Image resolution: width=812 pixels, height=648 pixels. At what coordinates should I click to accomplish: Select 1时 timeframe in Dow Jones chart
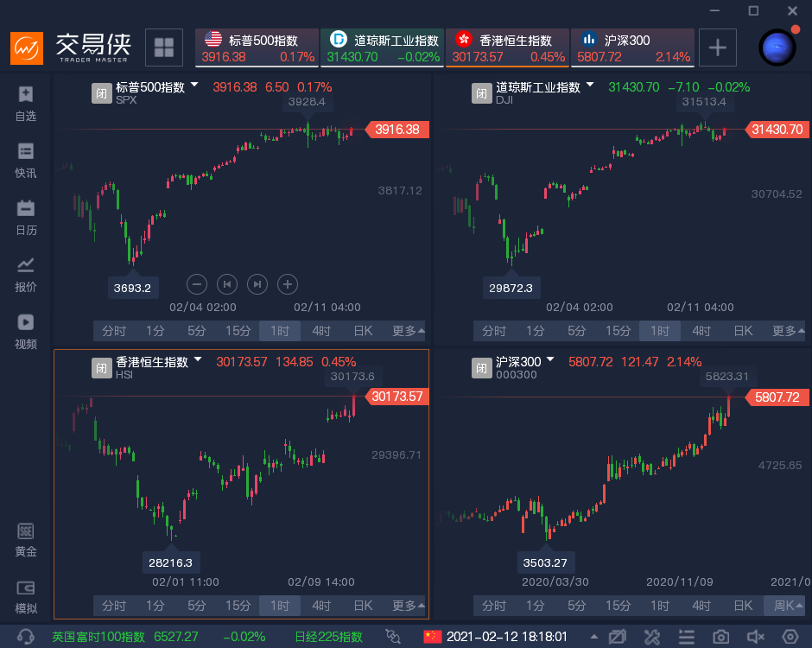[x=660, y=330]
